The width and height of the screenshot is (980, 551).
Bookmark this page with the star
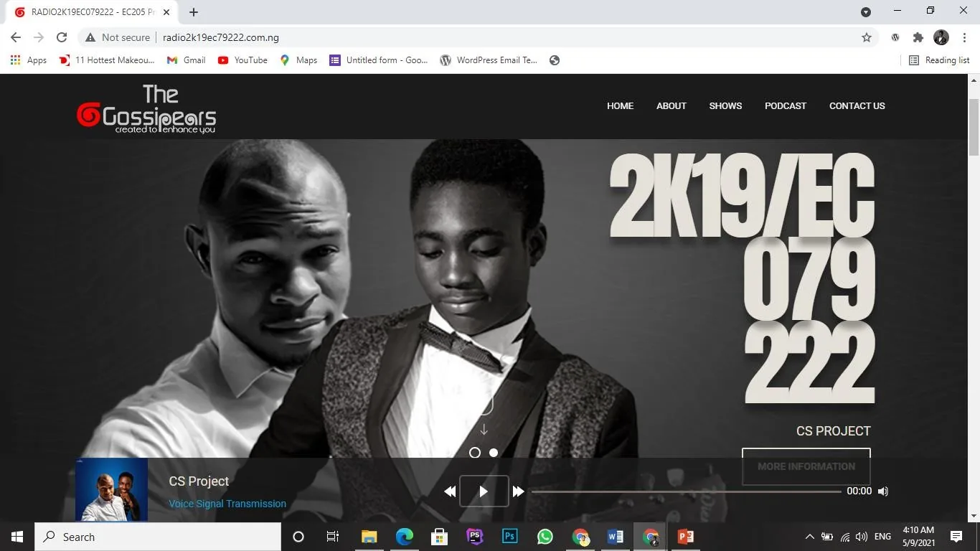[867, 37]
